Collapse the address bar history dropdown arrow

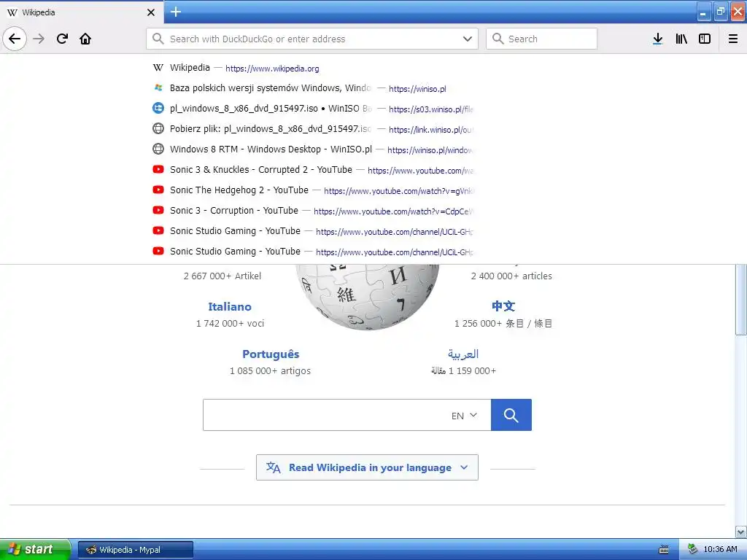coord(468,39)
